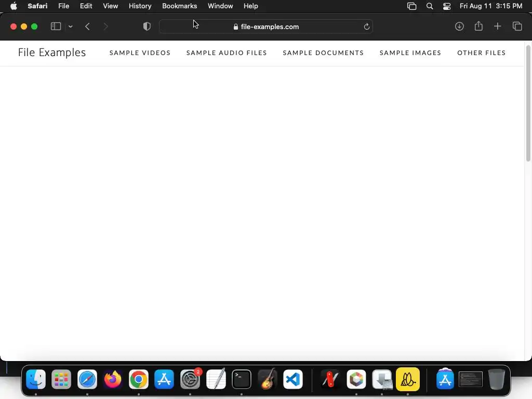Reload the file-examples.com page
The width and height of the screenshot is (532, 399).
(x=366, y=26)
